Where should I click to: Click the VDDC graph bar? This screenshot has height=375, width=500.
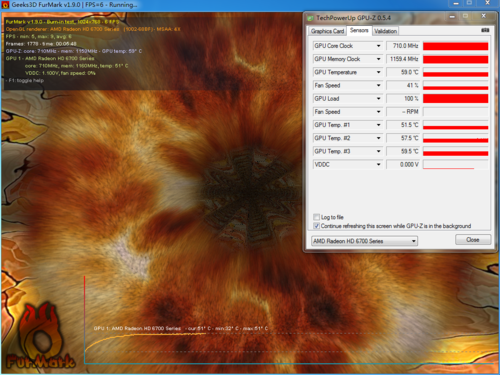pyautogui.click(x=455, y=164)
